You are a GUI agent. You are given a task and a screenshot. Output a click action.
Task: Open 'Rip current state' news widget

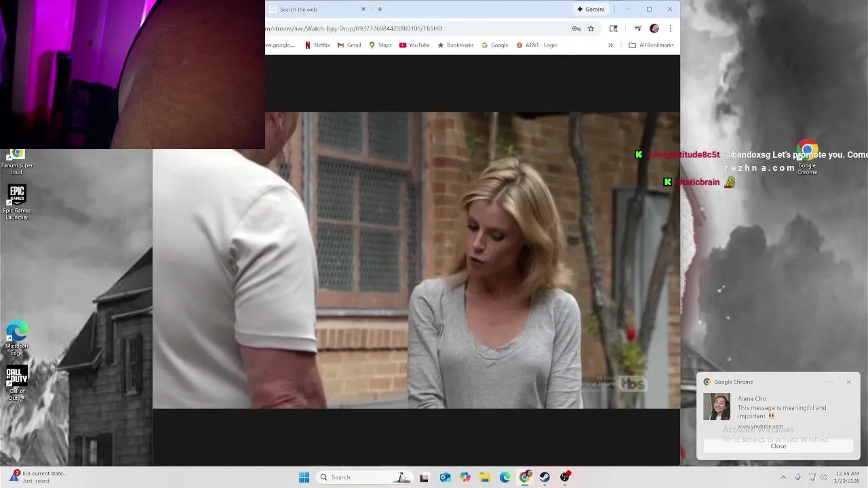(x=37, y=477)
